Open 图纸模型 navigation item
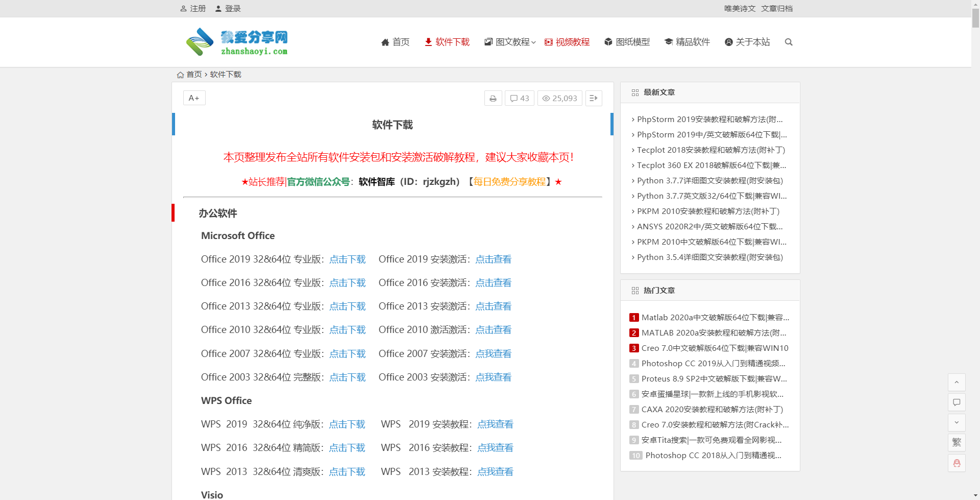The height and width of the screenshot is (500, 980). 627,42
